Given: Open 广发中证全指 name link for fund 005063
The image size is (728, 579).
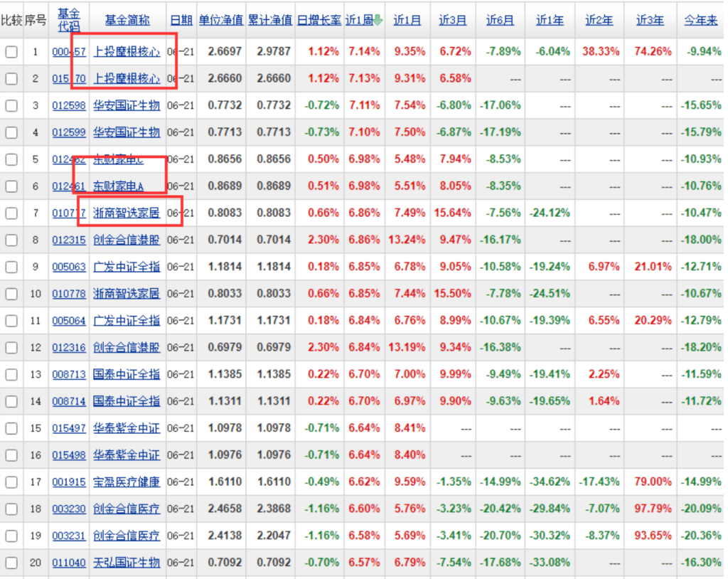Looking at the screenshot, I should pyautogui.click(x=127, y=267).
